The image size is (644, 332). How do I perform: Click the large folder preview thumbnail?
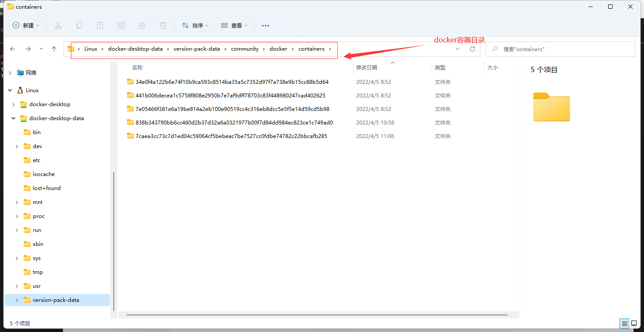tap(552, 107)
